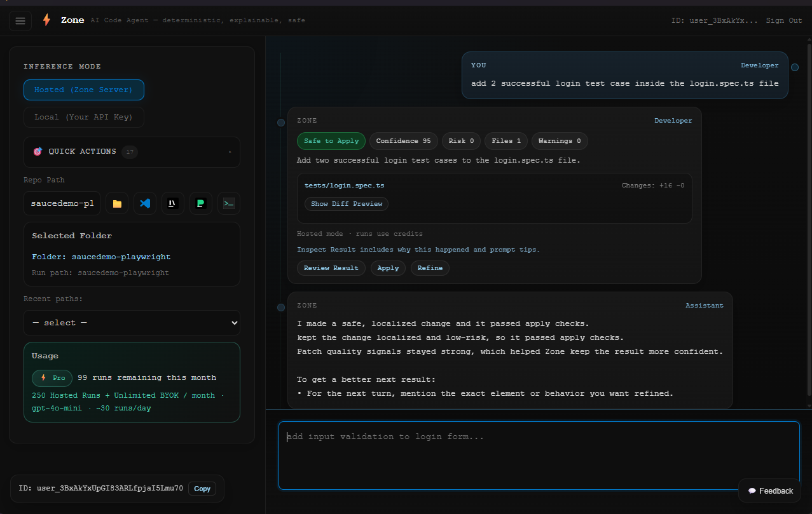Open tests/login.spec.ts file link
The height and width of the screenshot is (514, 812).
[x=344, y=186]
